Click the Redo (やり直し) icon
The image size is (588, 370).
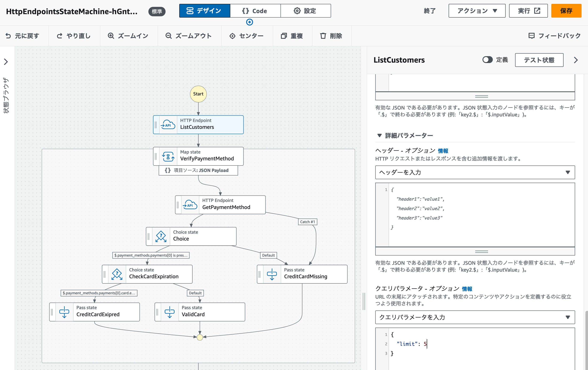pyautogui.click(x=60, y=36)
